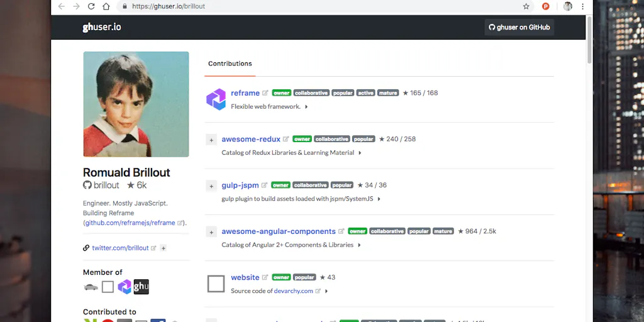Screen dimensions: 644x322
Task: Click the star count 240 / 258
Action: tap(397, 139)
